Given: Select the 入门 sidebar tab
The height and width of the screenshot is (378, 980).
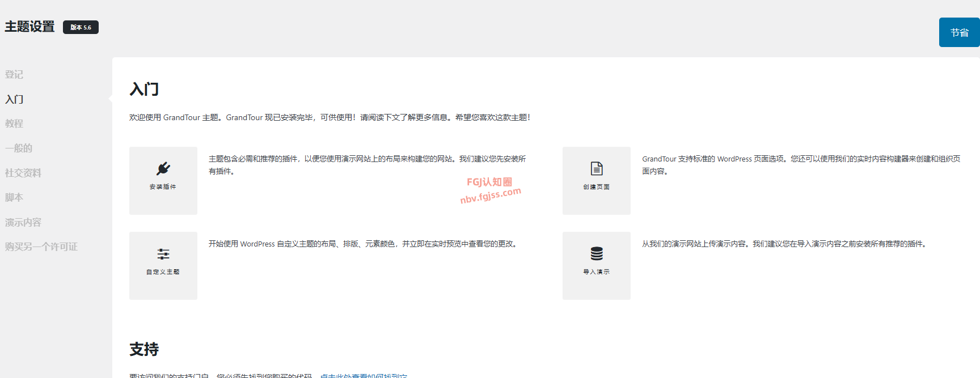Looking at the screenshot, I should (14, 99).
